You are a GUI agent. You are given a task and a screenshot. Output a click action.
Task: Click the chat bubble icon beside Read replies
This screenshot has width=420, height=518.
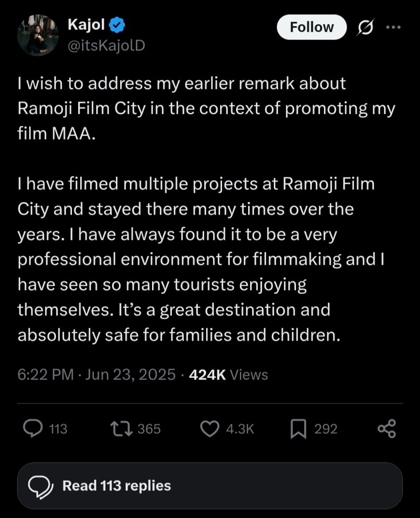[40, 486]
